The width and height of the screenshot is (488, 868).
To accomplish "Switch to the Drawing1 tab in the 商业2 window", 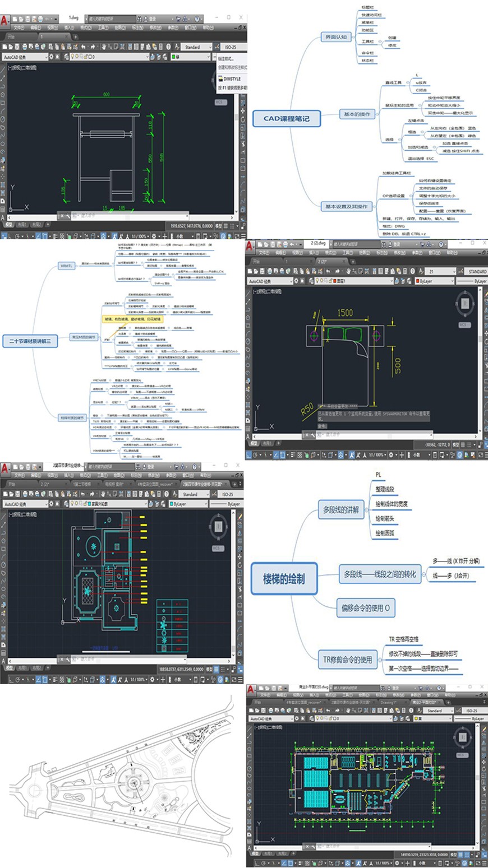I will (389, 702).
